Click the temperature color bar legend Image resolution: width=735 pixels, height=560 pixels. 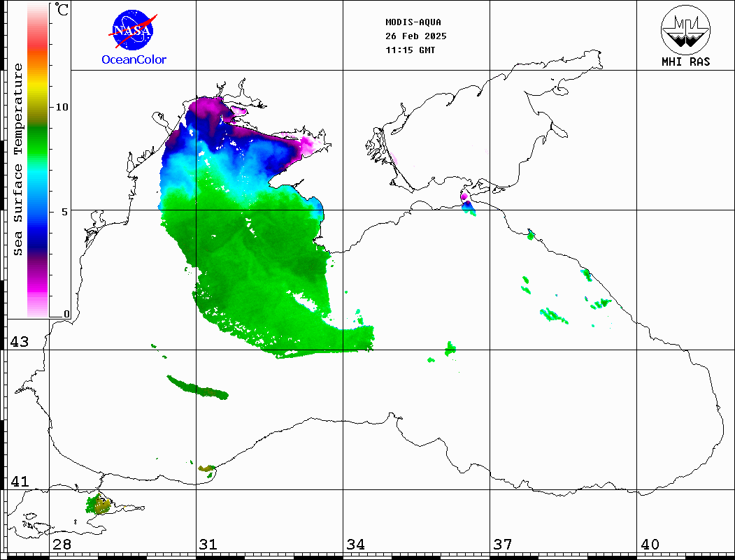[38, 161]
